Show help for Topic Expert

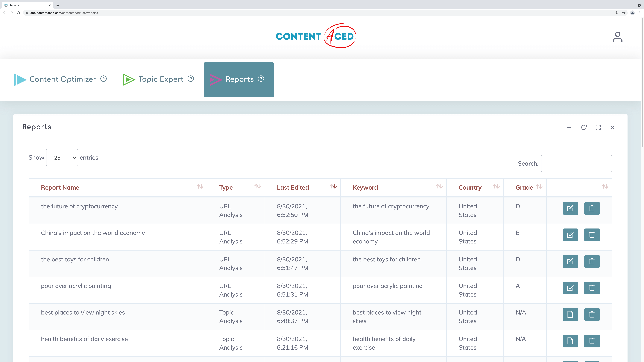tap(191, 79)
